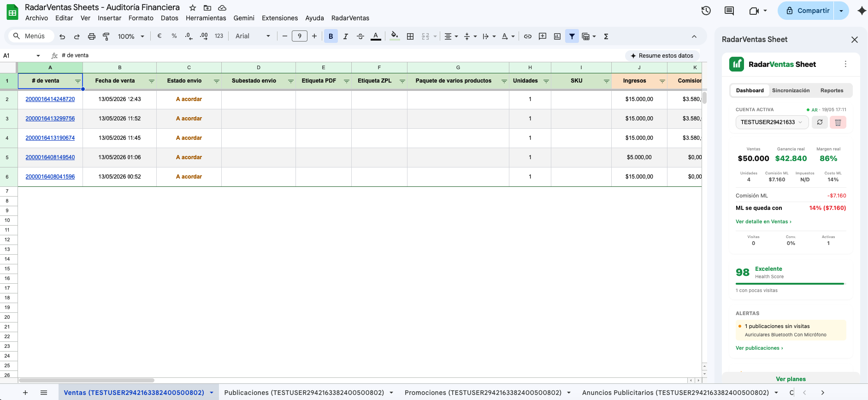Collapse the toolbar with chevron up
The width and height of the screenshot is (868, 400).
694,36
